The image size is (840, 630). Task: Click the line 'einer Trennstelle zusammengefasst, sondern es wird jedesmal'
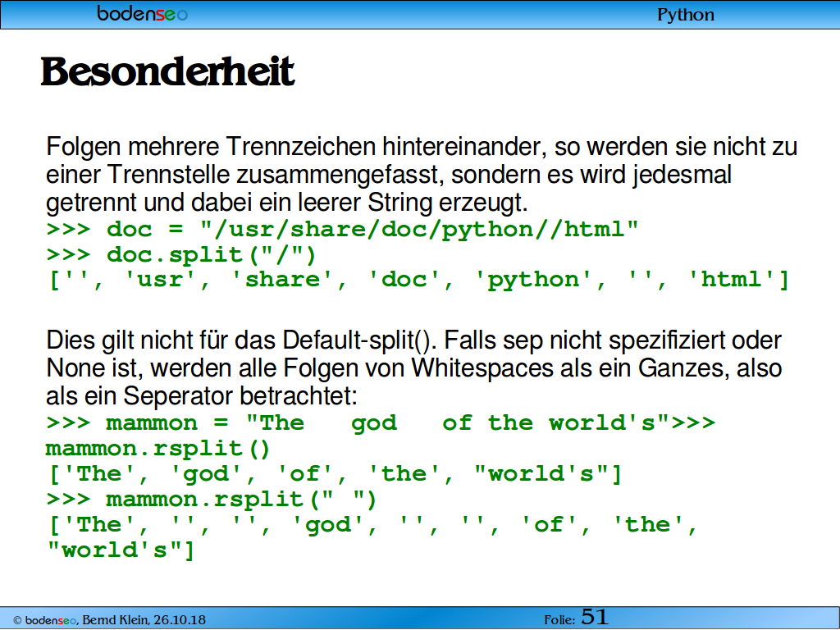pos(388,174)
